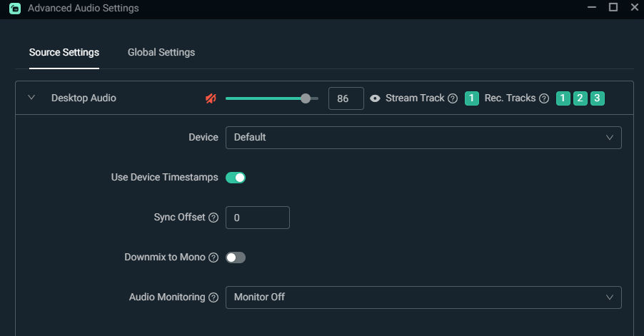Click Downmix to Mono help icon

pos(213,258)
